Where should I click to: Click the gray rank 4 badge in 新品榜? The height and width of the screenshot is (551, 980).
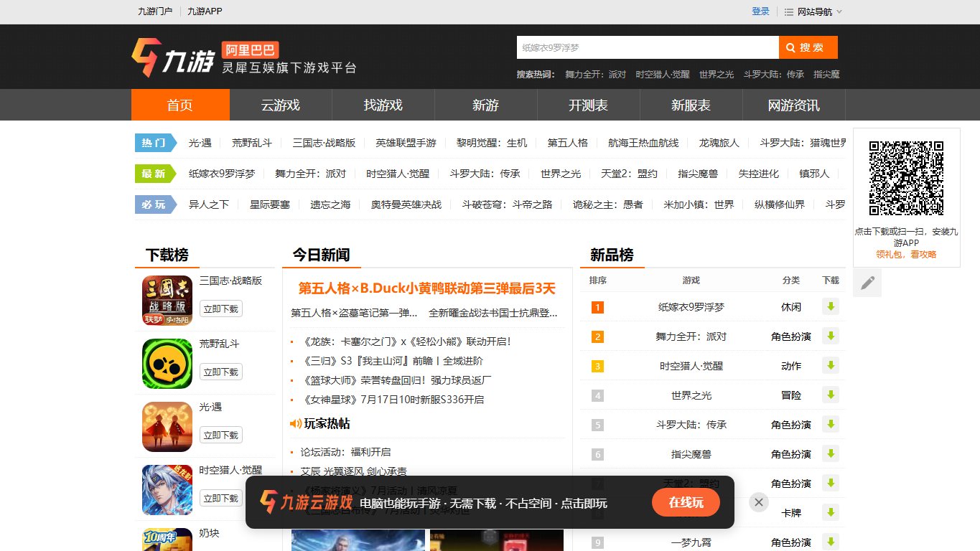click(x=597, y=396)
